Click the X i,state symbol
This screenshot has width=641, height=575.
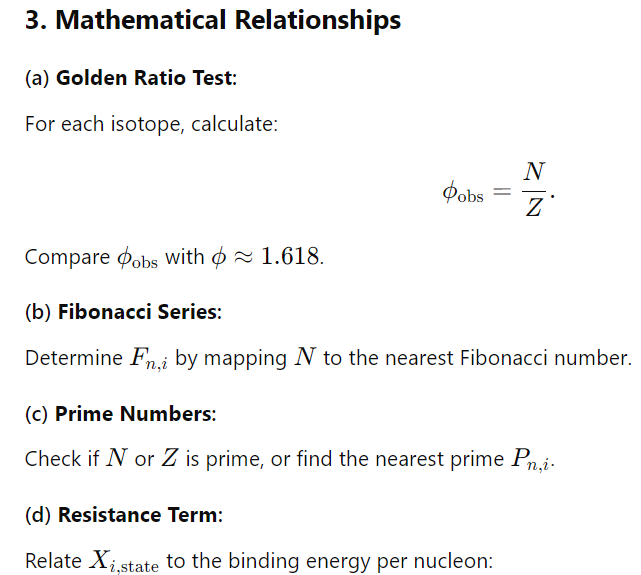124,562
